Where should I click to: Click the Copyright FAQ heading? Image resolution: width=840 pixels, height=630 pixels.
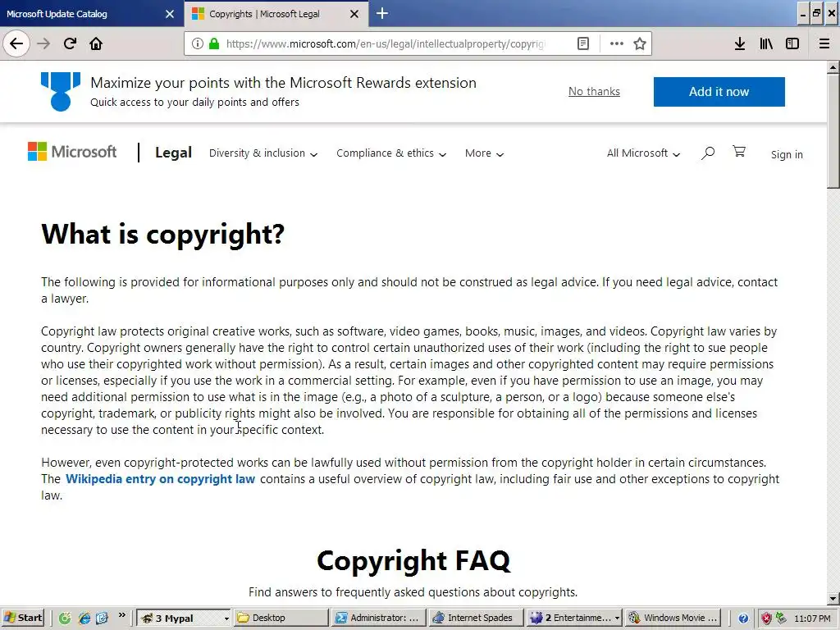(413, 560)
